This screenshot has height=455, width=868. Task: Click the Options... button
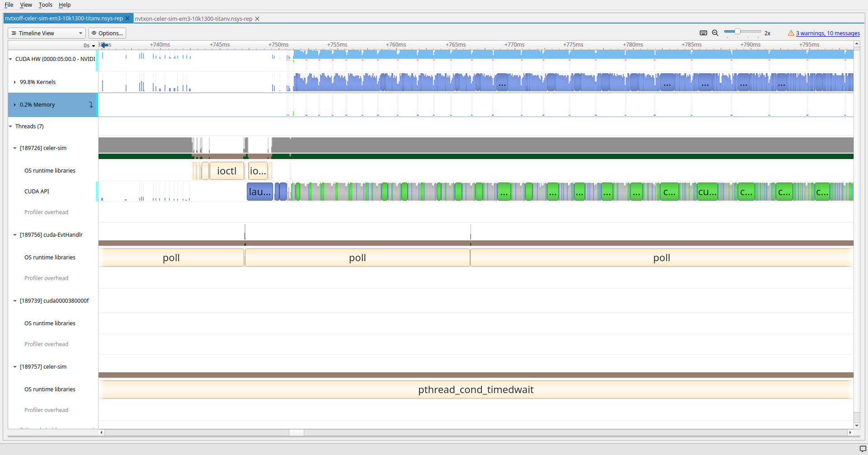(x=107, y=33)
